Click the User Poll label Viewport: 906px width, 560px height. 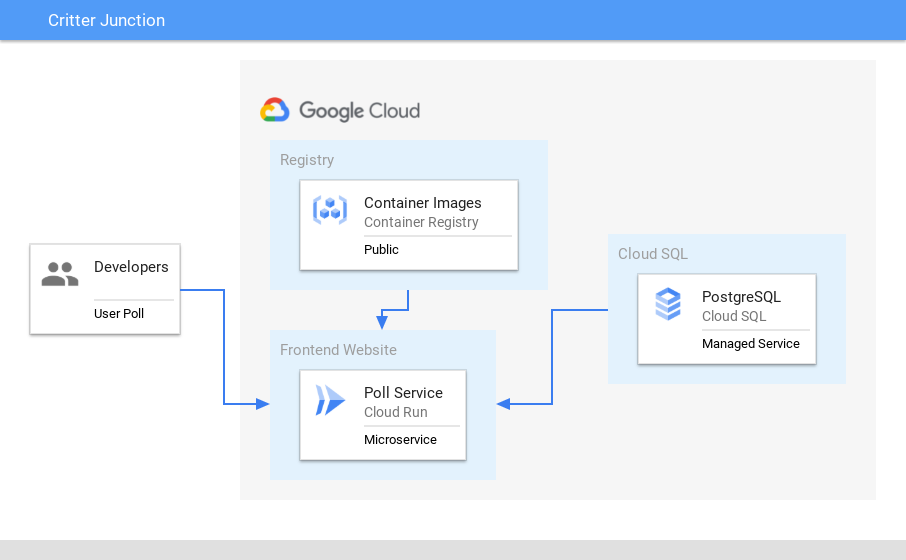point(119,314)
